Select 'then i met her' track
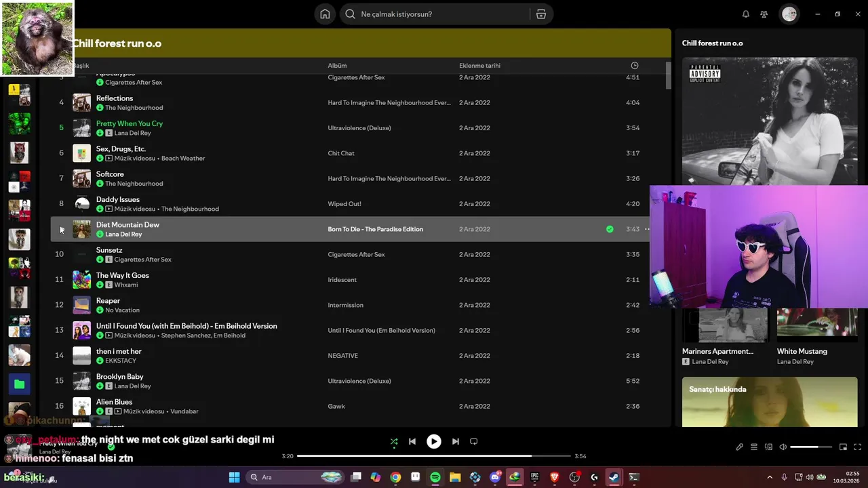 [119, 351]
